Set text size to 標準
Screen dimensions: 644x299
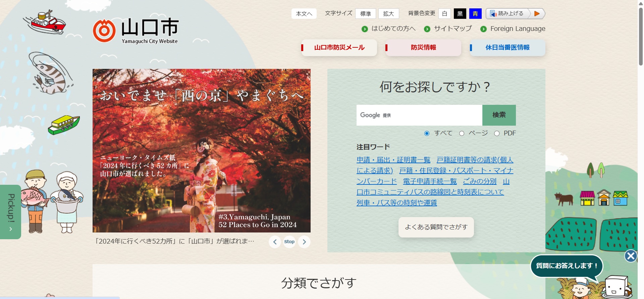366,13
